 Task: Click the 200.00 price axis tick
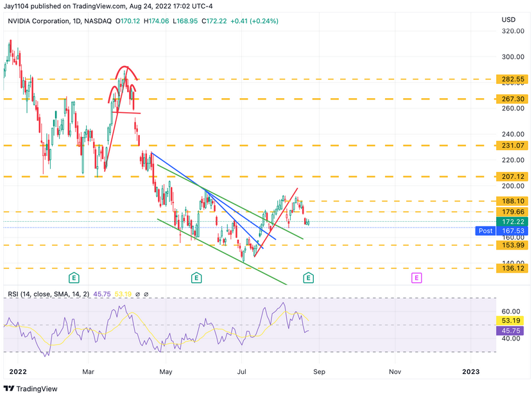513,186
